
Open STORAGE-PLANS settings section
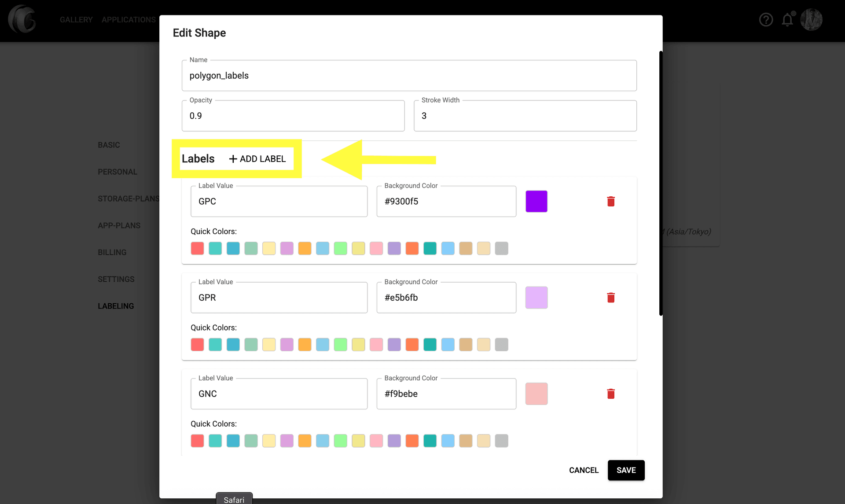[129, 199]
